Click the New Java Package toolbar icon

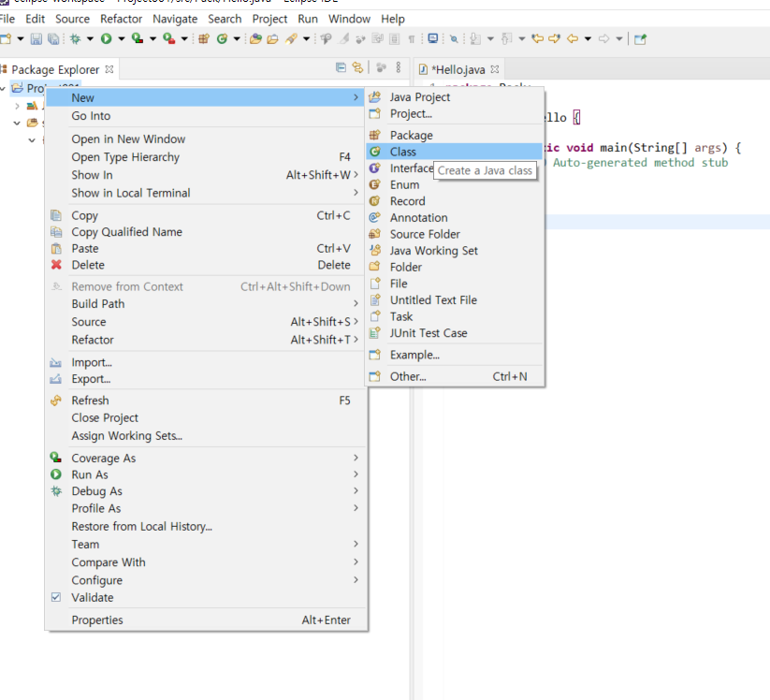204,38
